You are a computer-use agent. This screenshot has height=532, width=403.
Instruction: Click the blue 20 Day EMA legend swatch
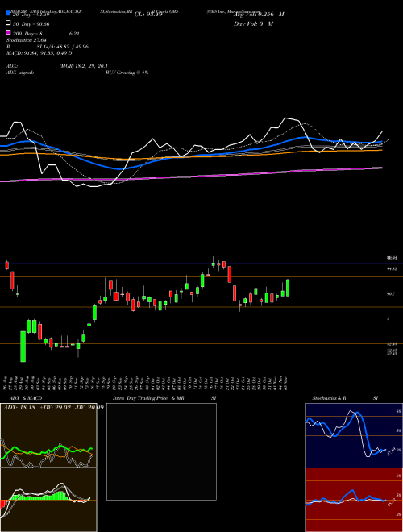pos(9,14)
